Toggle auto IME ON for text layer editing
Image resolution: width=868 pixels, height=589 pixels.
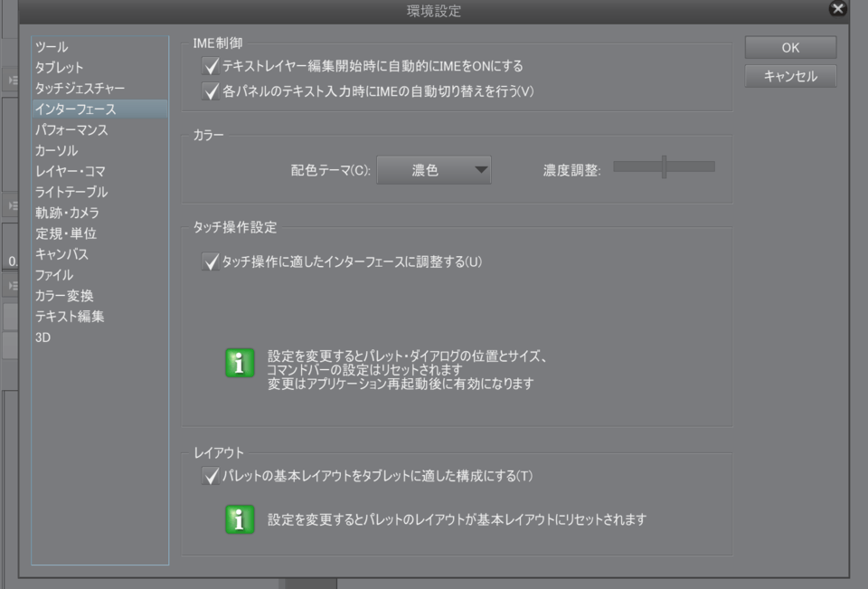pos(211,66)
